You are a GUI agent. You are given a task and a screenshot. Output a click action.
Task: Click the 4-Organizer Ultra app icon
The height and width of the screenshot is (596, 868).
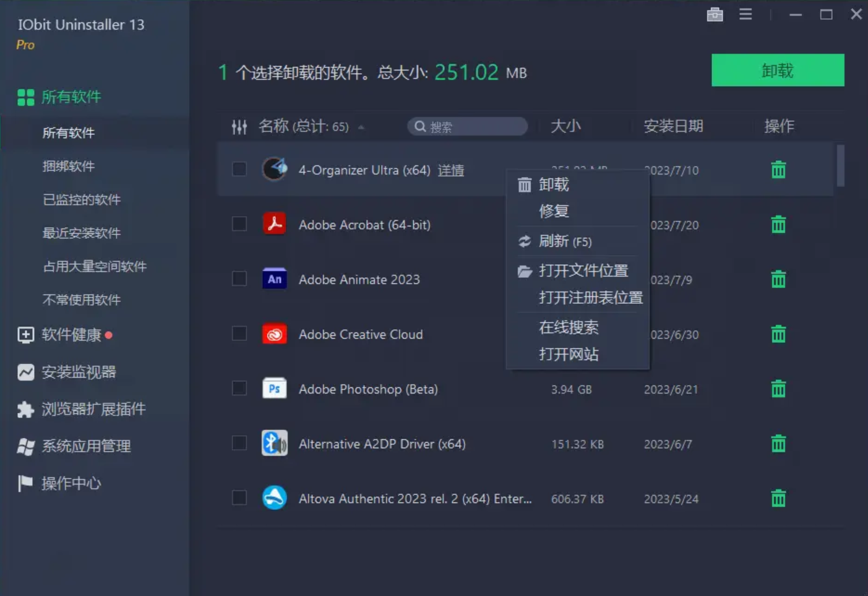(275, 169)
